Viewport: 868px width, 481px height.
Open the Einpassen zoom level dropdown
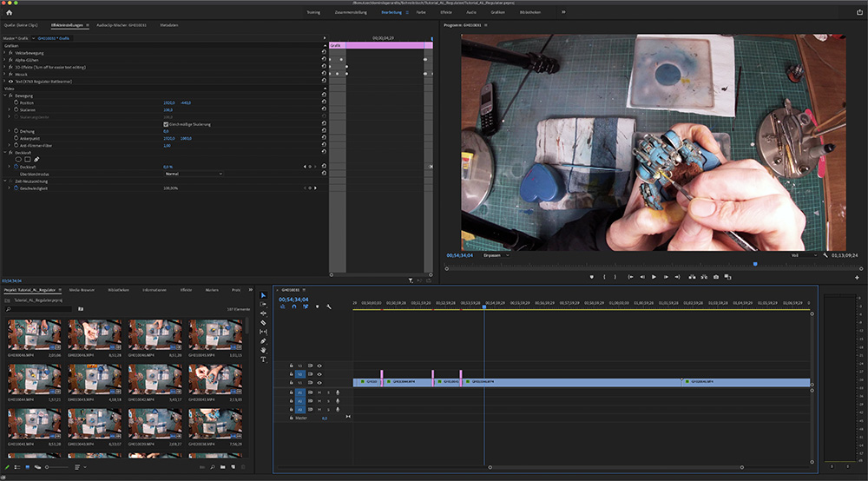496,255
